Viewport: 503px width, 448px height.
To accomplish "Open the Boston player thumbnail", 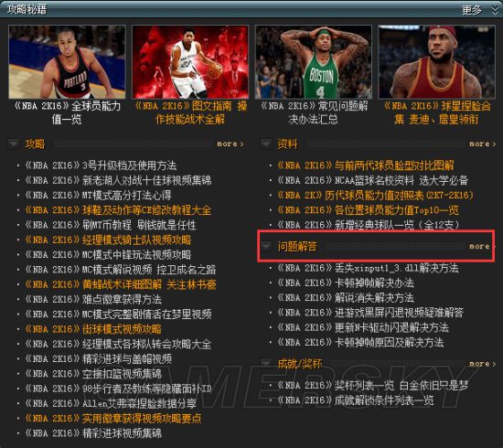I will [314, 62].
